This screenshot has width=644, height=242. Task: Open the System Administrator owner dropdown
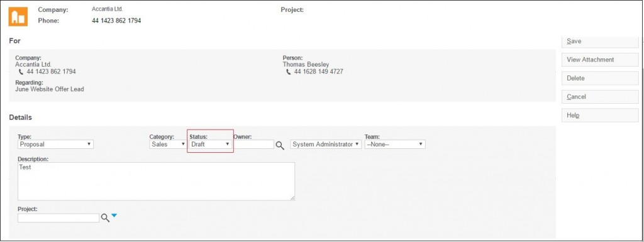pyautogui.click(x=326, y=145)
